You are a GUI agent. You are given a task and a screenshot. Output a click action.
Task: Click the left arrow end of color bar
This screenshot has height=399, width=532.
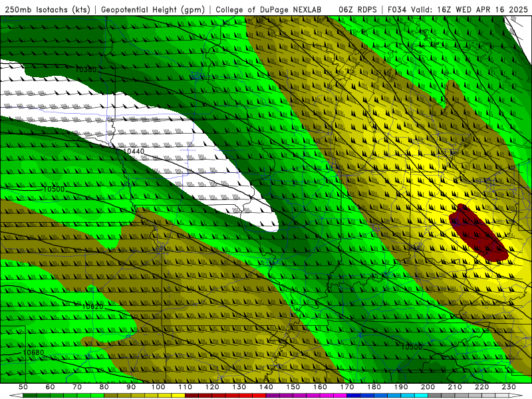coord(16,396)
